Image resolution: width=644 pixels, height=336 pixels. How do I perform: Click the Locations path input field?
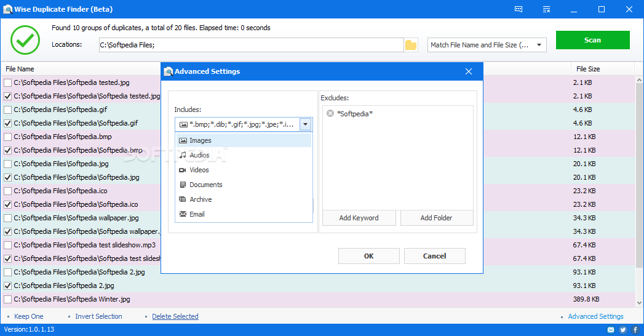click(x=252, y=45)
